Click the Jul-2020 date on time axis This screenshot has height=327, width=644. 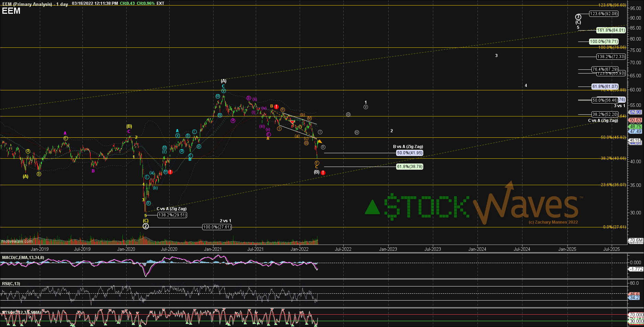coord(169,249)
